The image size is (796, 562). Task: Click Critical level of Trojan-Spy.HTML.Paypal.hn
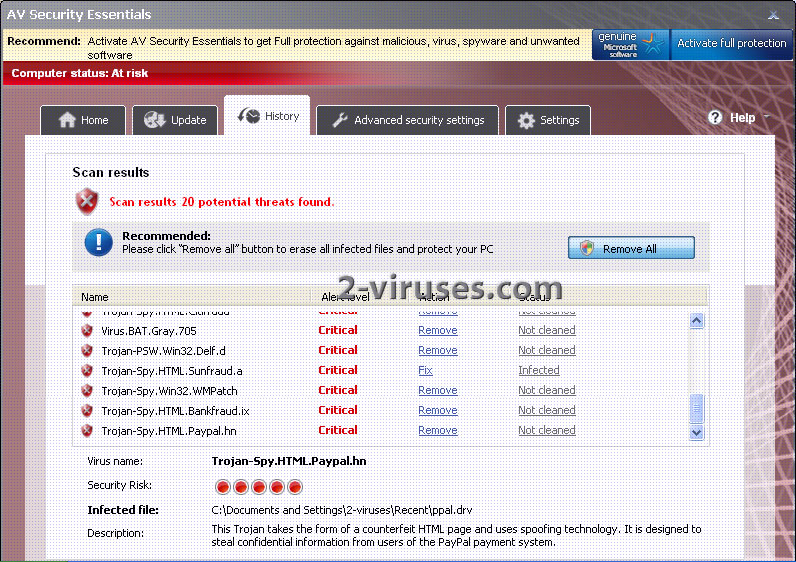338,430
